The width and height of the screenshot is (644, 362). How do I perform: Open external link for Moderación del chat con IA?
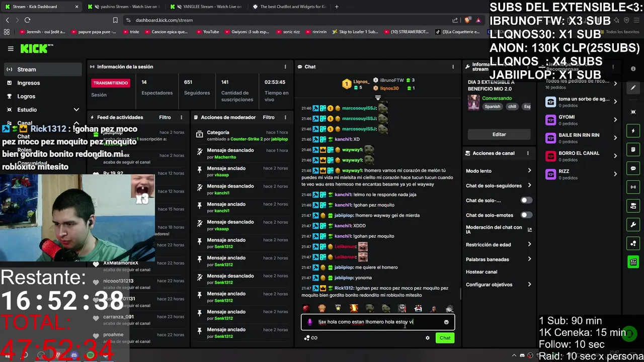click(x=529, y=230)
